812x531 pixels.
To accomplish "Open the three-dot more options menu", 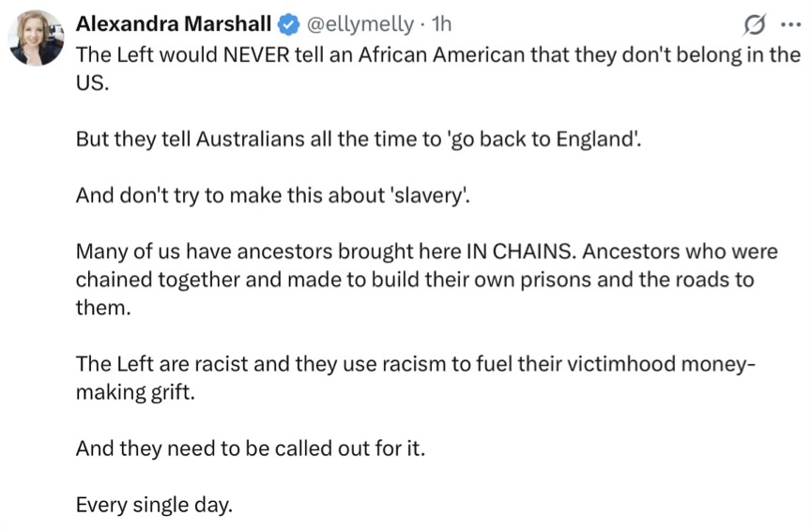I will 789,24.
